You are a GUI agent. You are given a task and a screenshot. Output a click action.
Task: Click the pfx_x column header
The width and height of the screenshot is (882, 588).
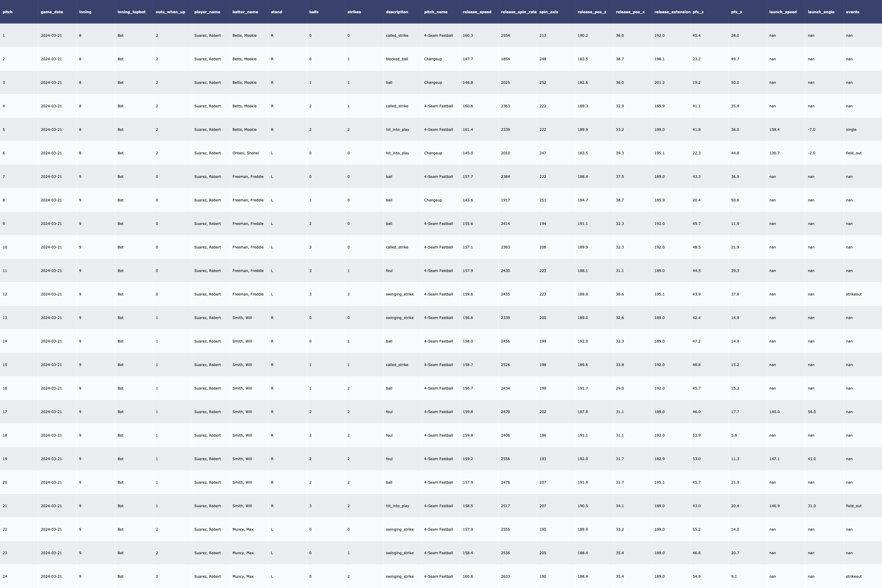pos(736,12)
